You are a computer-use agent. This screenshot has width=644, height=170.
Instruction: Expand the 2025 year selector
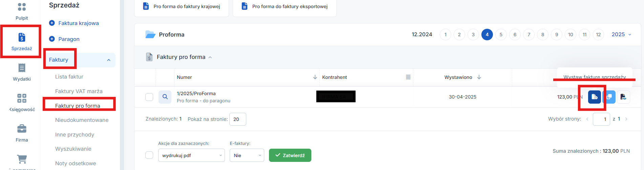pyautogui.click(x=621, y=35)
